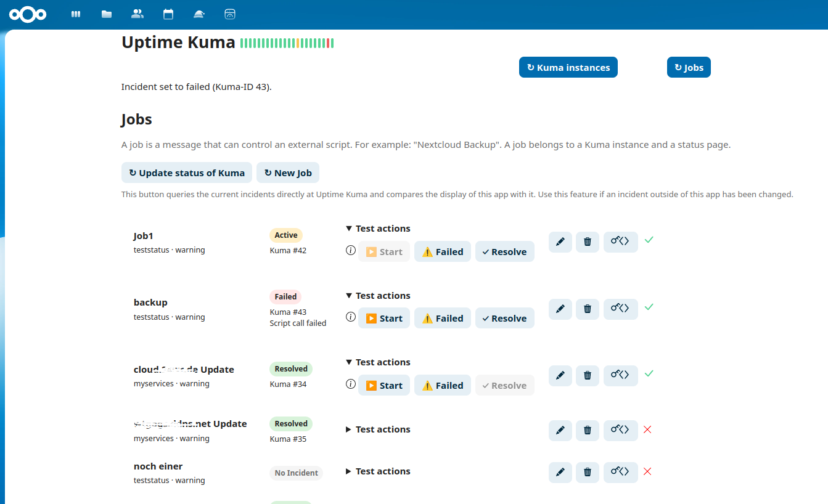The height and width of the screenshot is (504, 828).
Task: Expand Test actions for 'noch einer'
Action: click(378, 471)
